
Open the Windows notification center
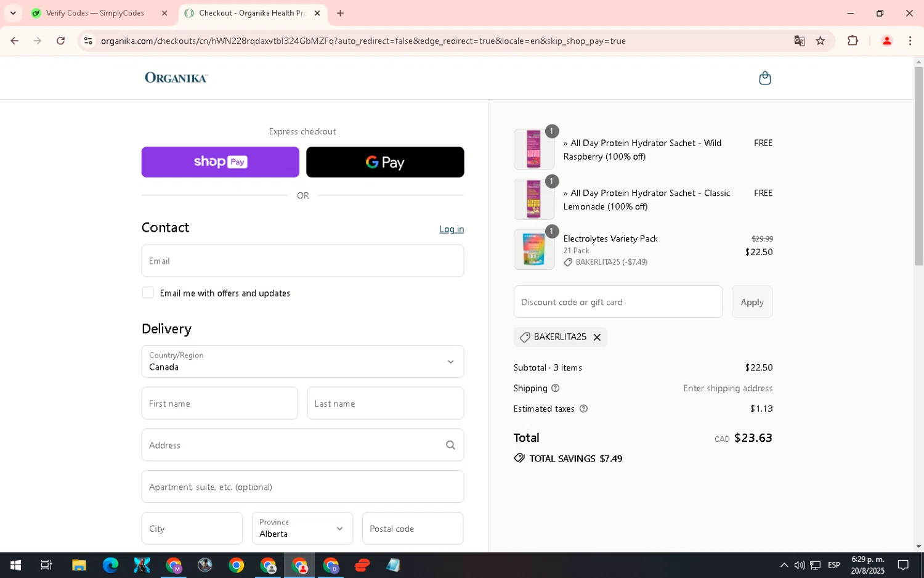tap(903, 565)
